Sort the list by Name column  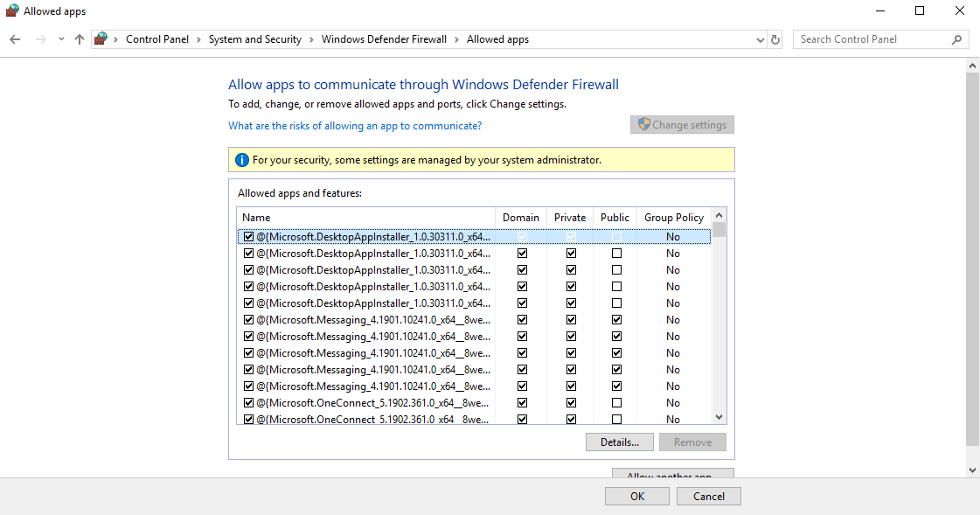365,218
